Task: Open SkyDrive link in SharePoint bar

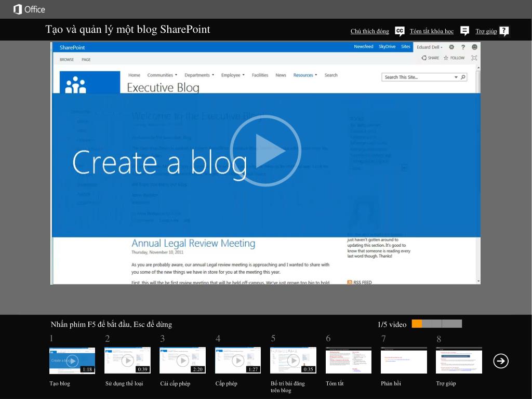Action: click(x=387, y=47)
